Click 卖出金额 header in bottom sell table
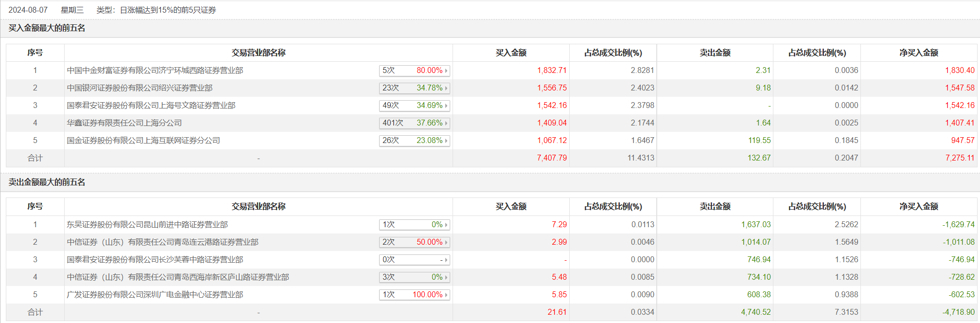The image size is (980, 323). [715, 207]
